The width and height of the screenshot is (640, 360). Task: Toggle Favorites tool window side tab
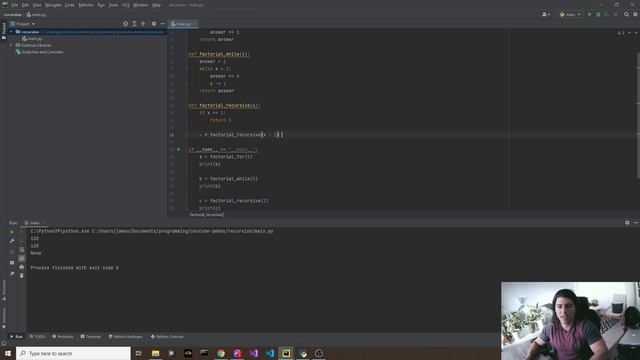tap(4, 318)
